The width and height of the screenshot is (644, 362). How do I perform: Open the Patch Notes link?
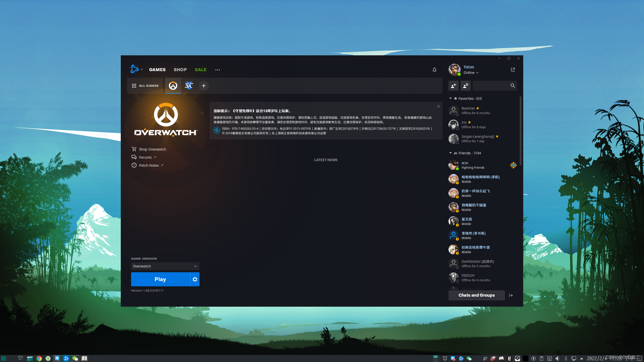[x=149, y=165]
